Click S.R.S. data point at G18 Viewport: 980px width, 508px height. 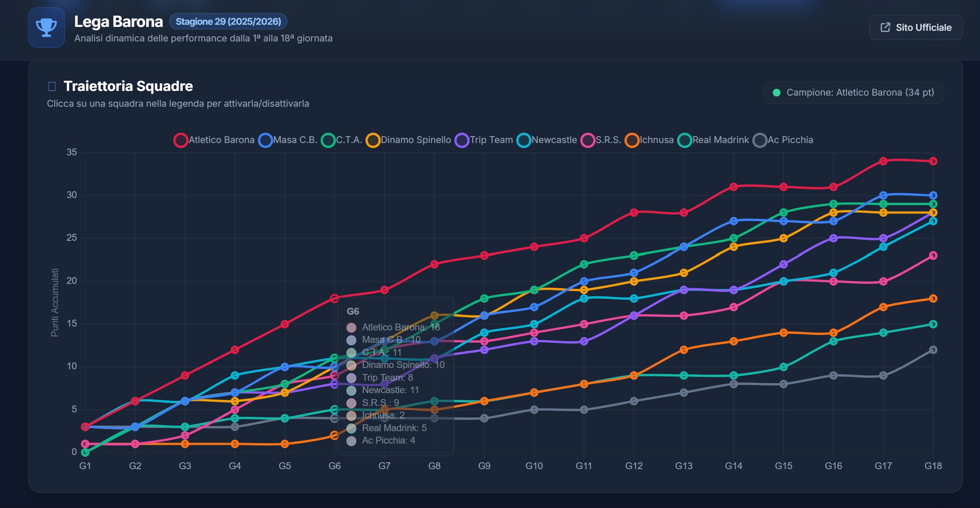coord(933,255)
